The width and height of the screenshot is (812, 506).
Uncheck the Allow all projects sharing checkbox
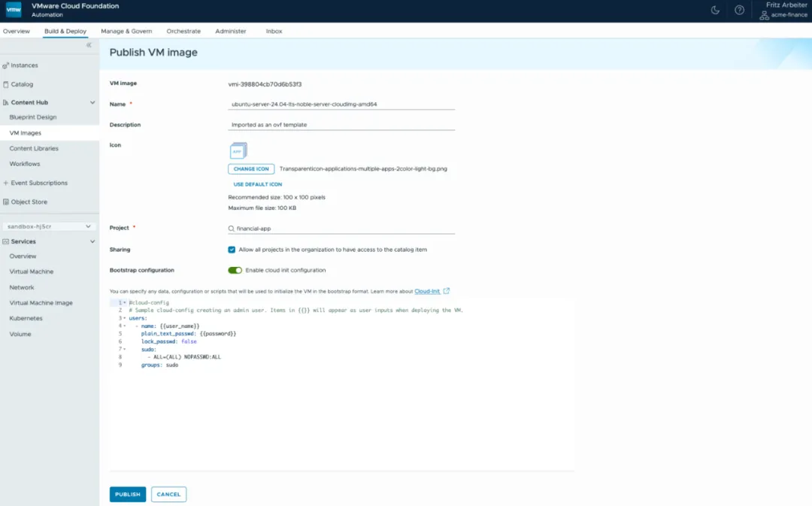pos(232,250)
